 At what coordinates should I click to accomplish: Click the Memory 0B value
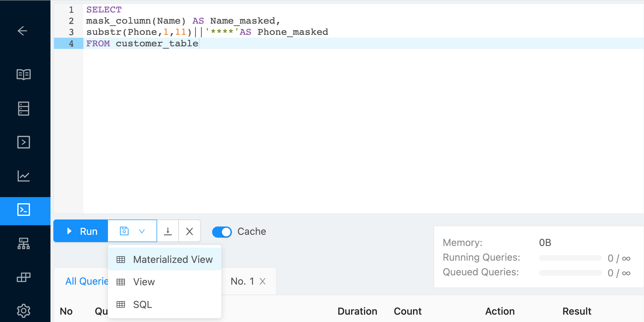[545, 243]
